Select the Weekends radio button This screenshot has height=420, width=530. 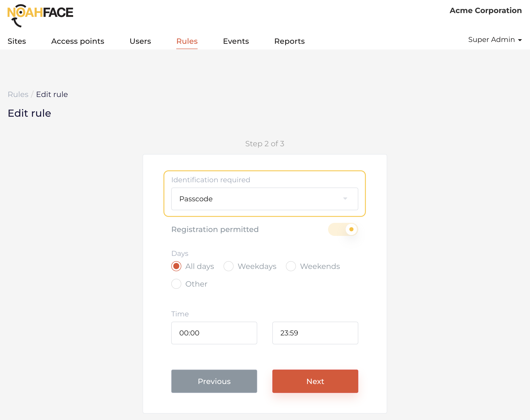point(291,266)
